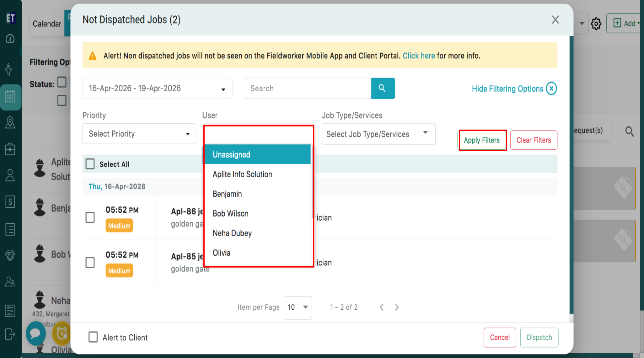Expand the Select Job Type/Services dropdown

(x=378, y=134)
